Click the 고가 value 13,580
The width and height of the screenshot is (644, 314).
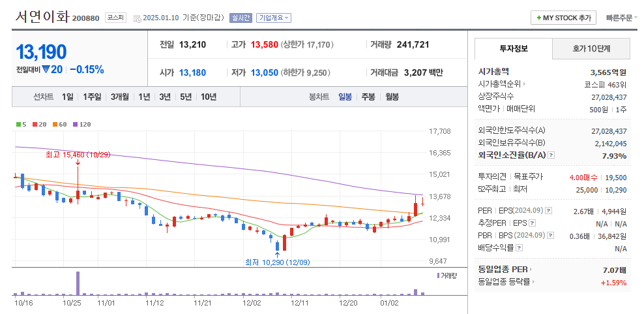coord(265,44)
